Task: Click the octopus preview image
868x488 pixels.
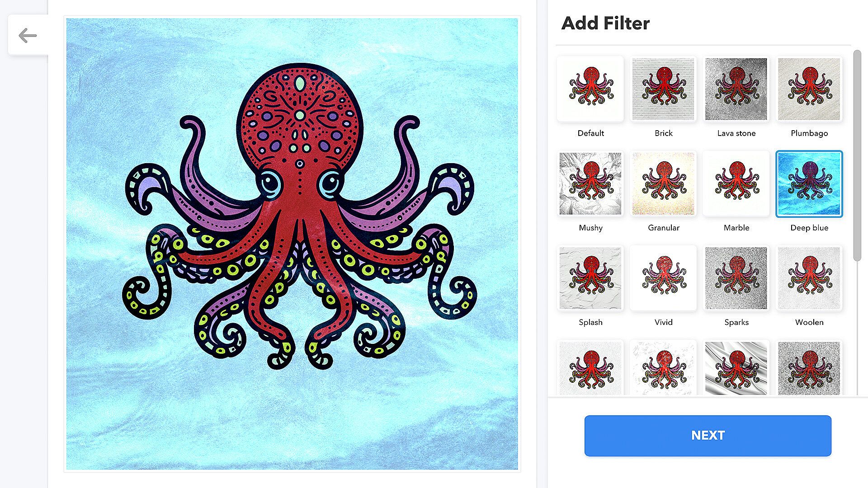Action: (292, 244)
